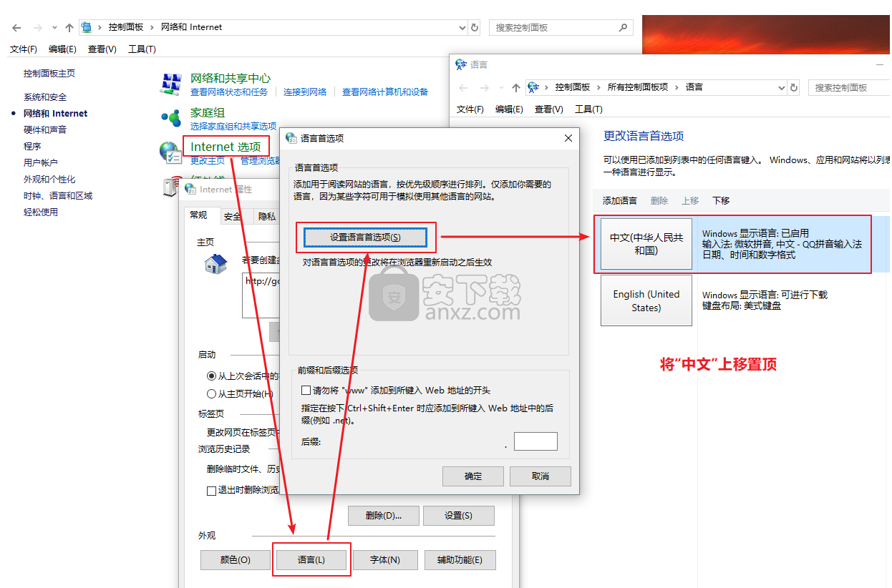Image resolution: width=892 pixels, height=588 pixels.
Task: Click the 后缀 suffix input field
Action: point(535,441)
